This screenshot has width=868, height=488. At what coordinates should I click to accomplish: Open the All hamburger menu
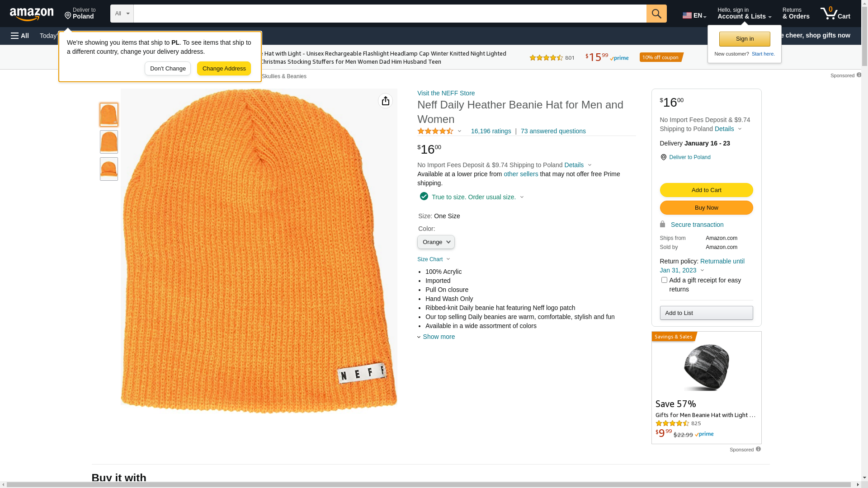click(20, 36)
